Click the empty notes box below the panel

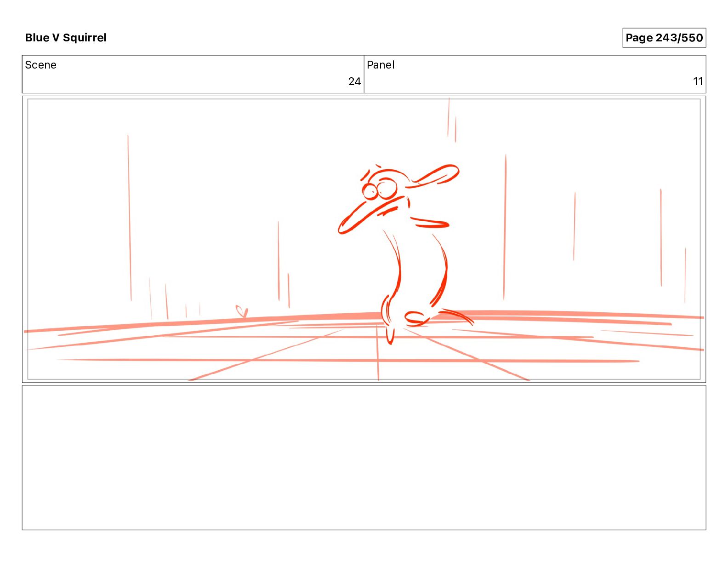[x=364, y=458]
